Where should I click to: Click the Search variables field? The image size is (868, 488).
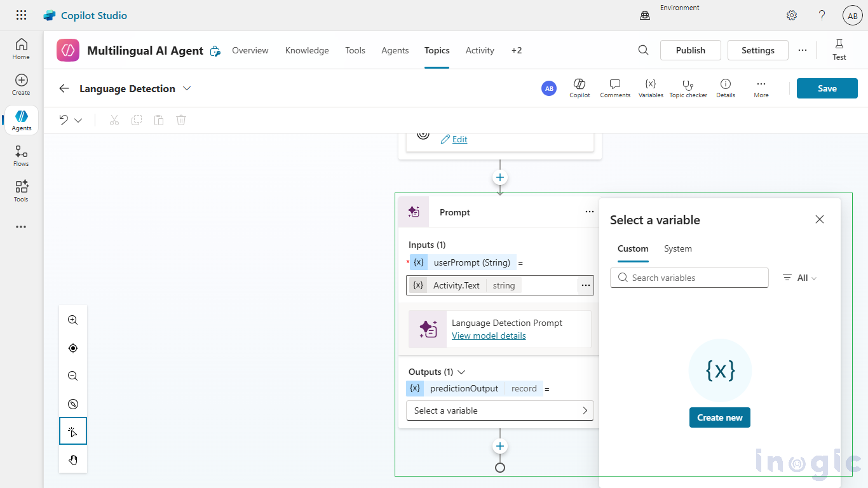(x=689, y=278)
